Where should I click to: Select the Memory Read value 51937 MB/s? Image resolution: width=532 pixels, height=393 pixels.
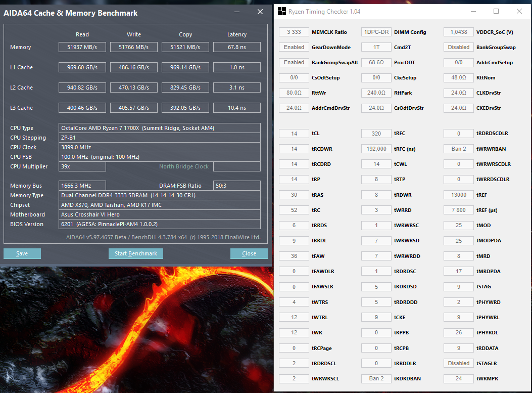click(x=82, y=47)
